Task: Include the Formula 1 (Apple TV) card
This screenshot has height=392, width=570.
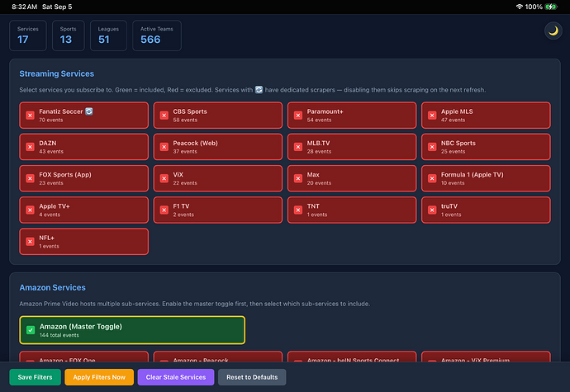Action: pyautogui.click(x=486, y=178)
